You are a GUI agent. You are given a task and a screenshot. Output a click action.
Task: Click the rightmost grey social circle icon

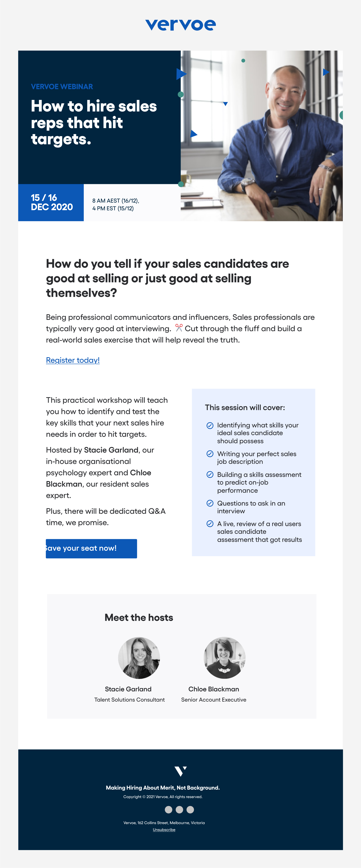[190, 809]
